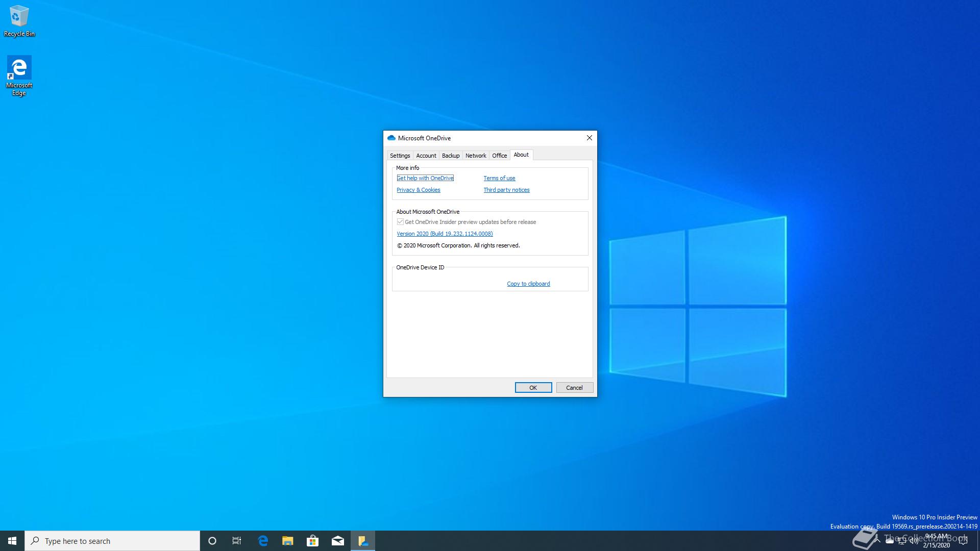Image resolution: width=980 pixels, height=551 pixels.
Task: Show hidden system tray icons
Action: coord(877,541)
